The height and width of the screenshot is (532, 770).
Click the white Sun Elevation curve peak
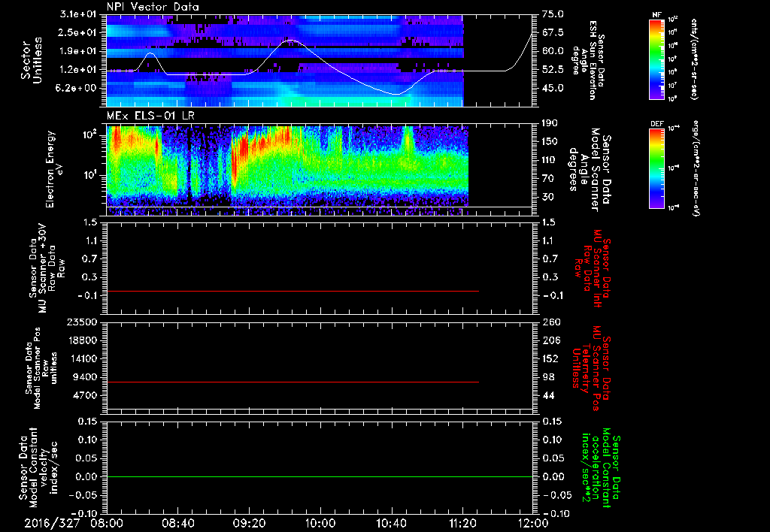291,41
